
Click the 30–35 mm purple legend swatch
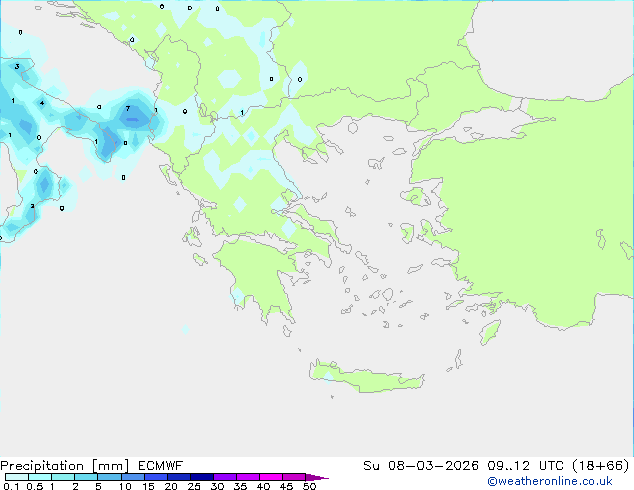(224, 477)
